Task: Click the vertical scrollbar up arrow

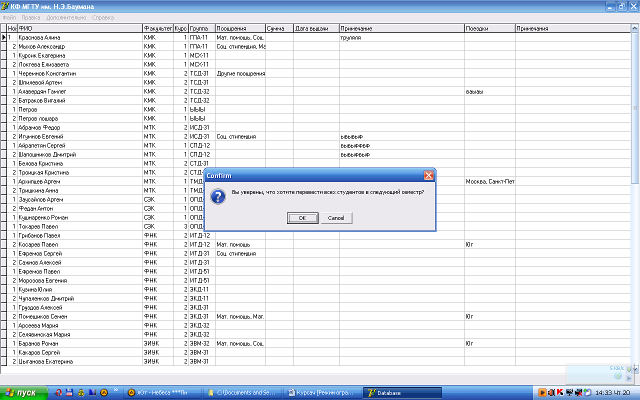Action: [635, 28]
